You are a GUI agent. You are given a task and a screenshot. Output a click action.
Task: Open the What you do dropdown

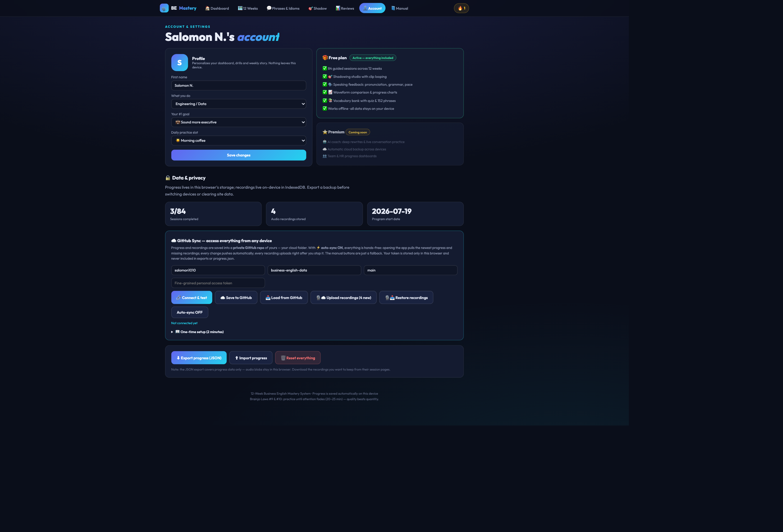238,104
